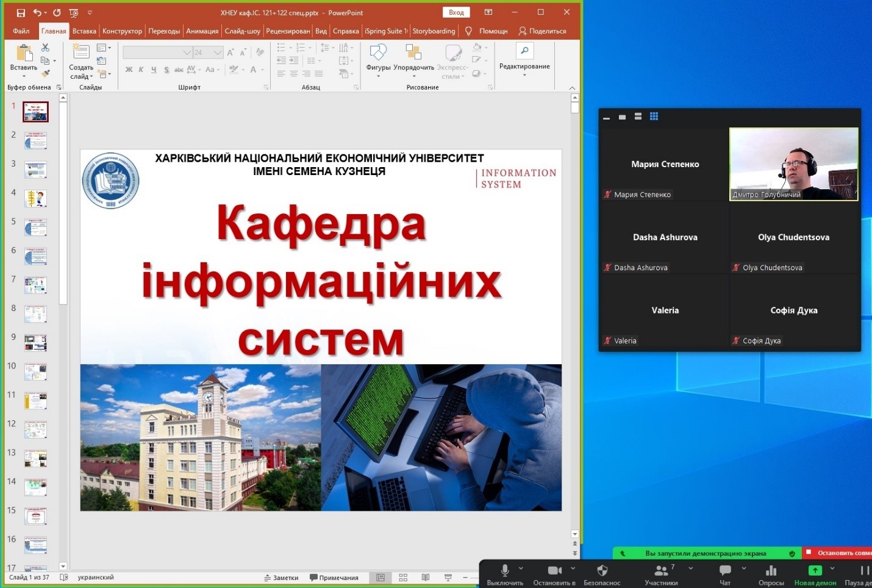Open the Редактирование search editing menu
The height and width of the screenshot is (588, 872).
(x=524, y=59)
